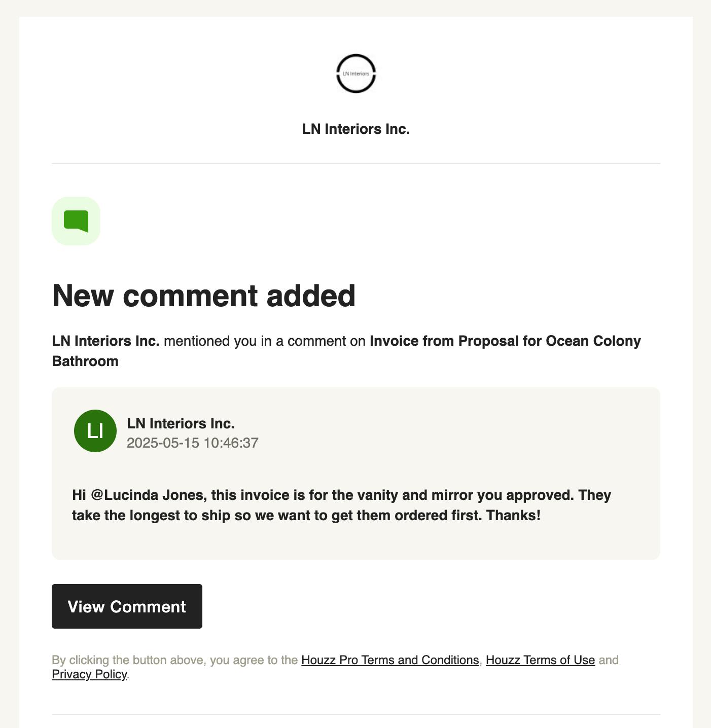711x728 pixels.
Task: Click the bold LN Interiors Inc. mention sender
Action: point(106,341)
